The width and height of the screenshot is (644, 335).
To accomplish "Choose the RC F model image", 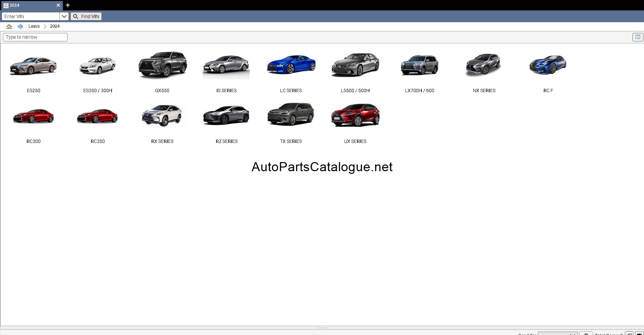I will pos(548,65).
